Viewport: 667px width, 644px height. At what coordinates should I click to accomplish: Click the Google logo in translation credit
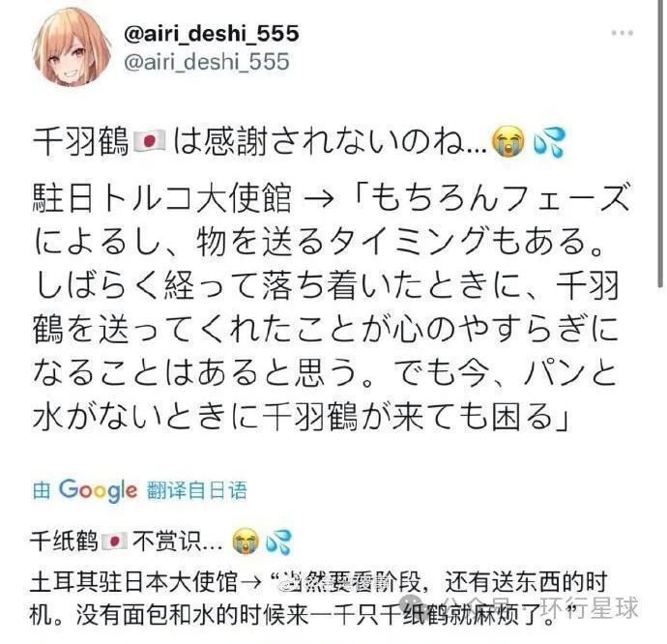click(x=99, y=490)
